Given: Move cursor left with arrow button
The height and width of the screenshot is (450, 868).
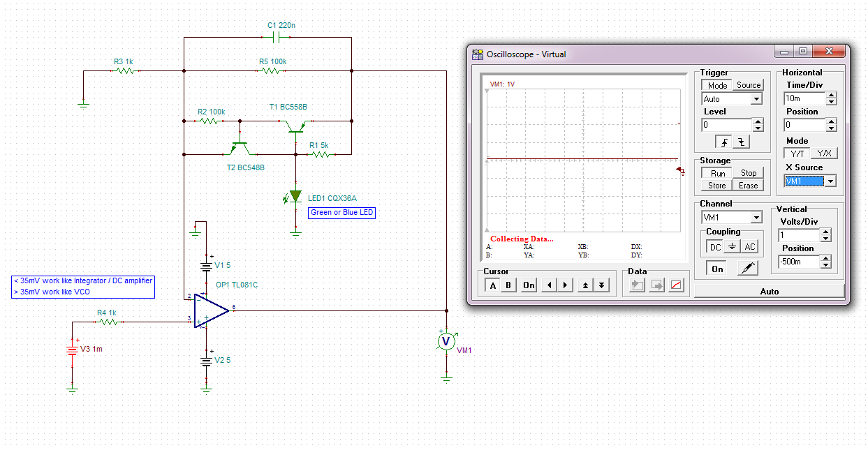Looking at the screenshot, I should pos(550,285).
